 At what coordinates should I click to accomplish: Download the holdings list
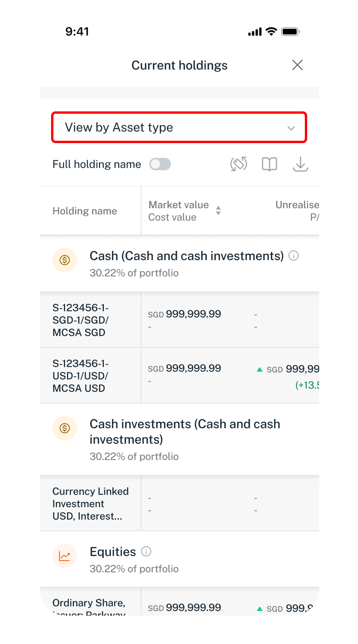click(x=300, y=164)
